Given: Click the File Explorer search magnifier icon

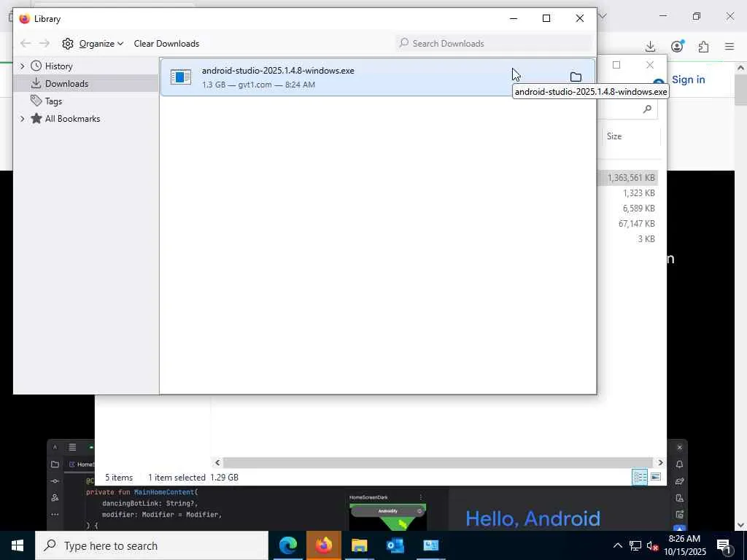Looking at the screenshot, I should [x=647, y=109].
